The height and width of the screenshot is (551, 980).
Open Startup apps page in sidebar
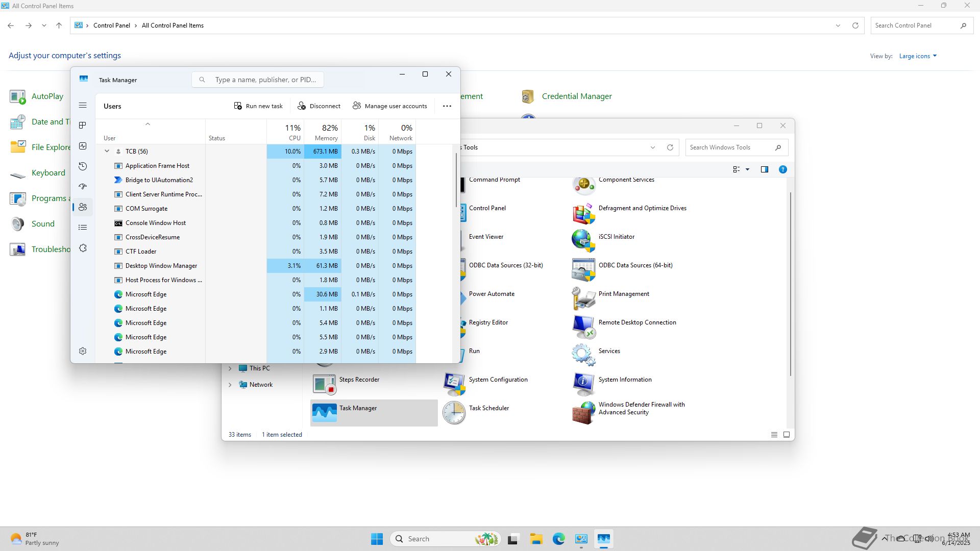point(83,187)
